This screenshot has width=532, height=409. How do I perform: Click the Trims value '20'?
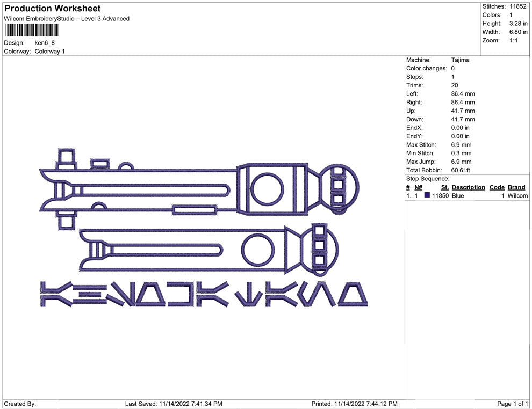454,85
